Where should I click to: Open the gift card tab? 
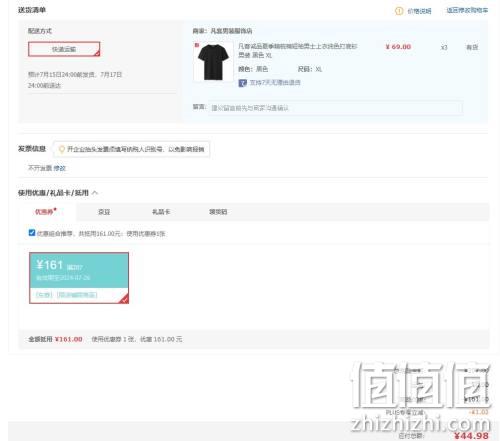[x=161, y=212]
